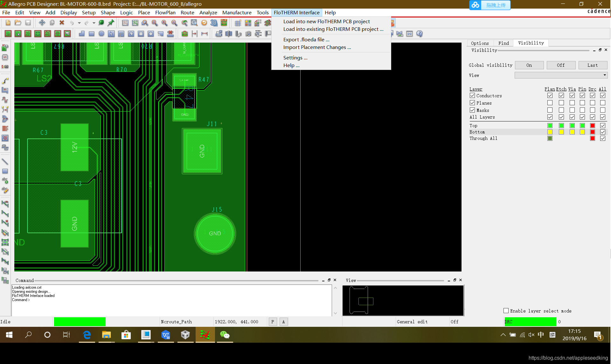
Task: Click the New file icon in toolbar
Action: 8,23
